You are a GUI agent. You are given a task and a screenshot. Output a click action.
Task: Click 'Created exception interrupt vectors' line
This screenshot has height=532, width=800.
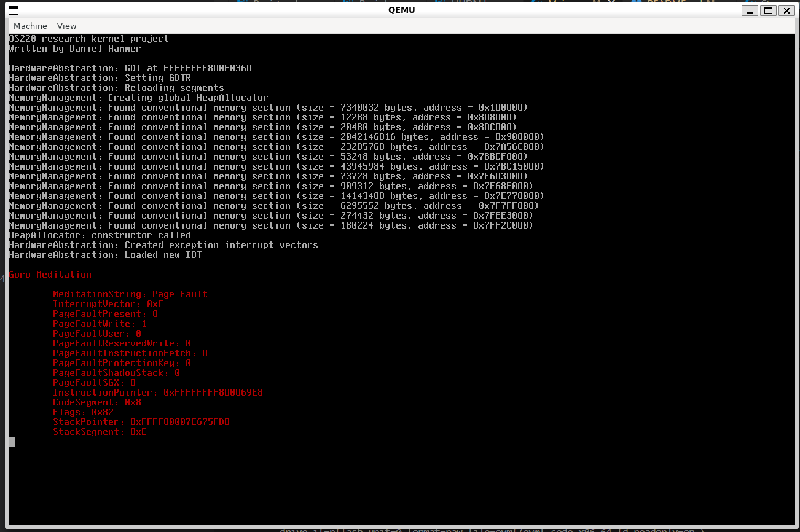click(x=163, y=245)
